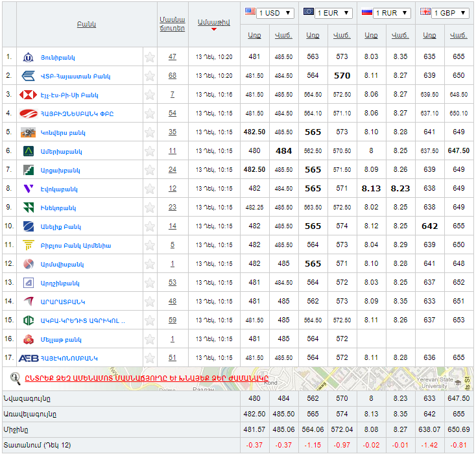Toggle favorite star in row 5

click(150, 132)
